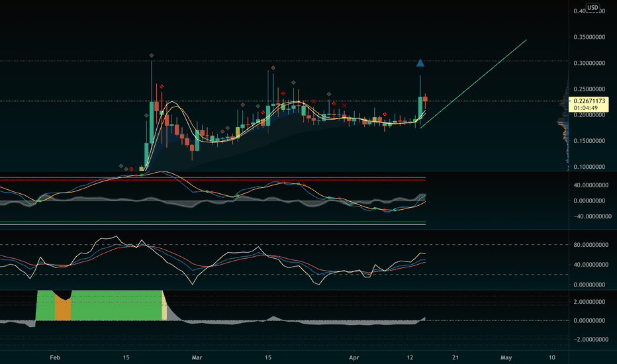The width and height of the screenshot is (617, 364).
Task: Click the Apr date label on time axis
Action: (x=354, y=357)
